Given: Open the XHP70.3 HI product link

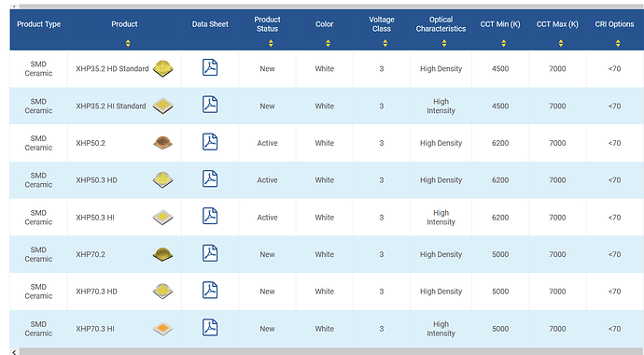Looking at the screenshot, I should [95, 329].
